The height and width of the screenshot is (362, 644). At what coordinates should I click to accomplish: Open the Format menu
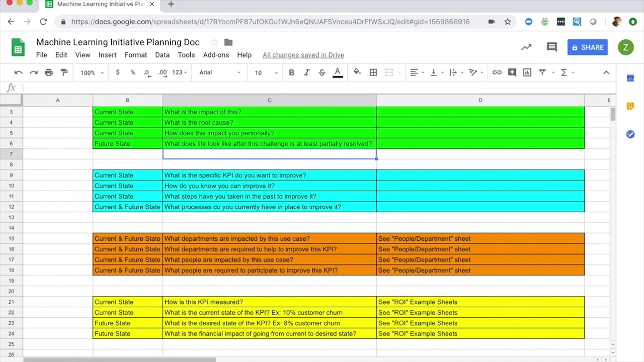click(x=136, y=55)
